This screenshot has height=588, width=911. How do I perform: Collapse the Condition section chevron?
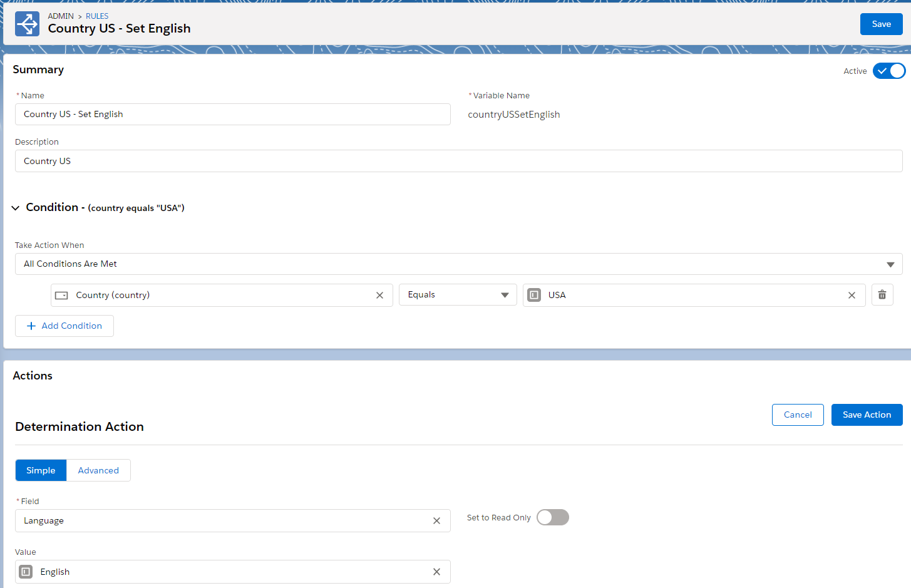point(15,207)
